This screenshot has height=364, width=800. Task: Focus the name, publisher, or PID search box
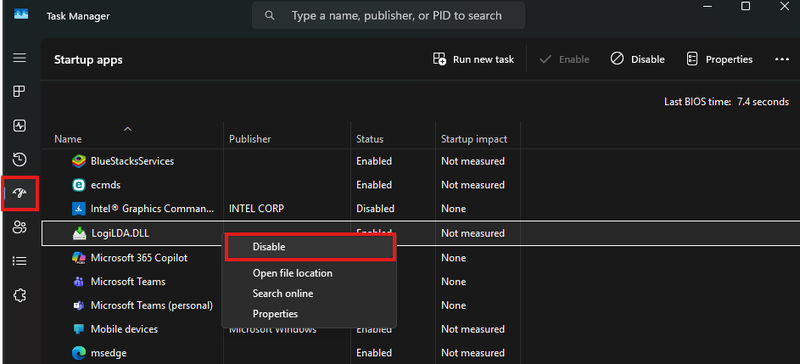coord(388,15)
